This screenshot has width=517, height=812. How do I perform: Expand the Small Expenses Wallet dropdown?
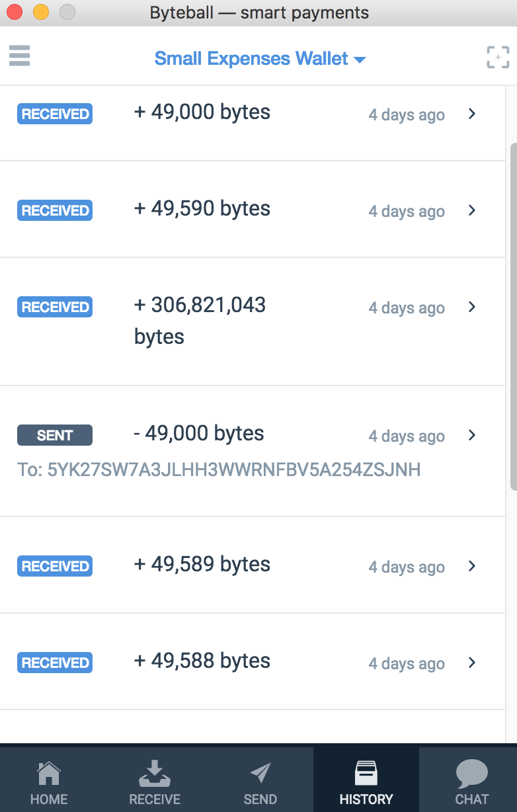pyautogui.click(x=260, y=58)
